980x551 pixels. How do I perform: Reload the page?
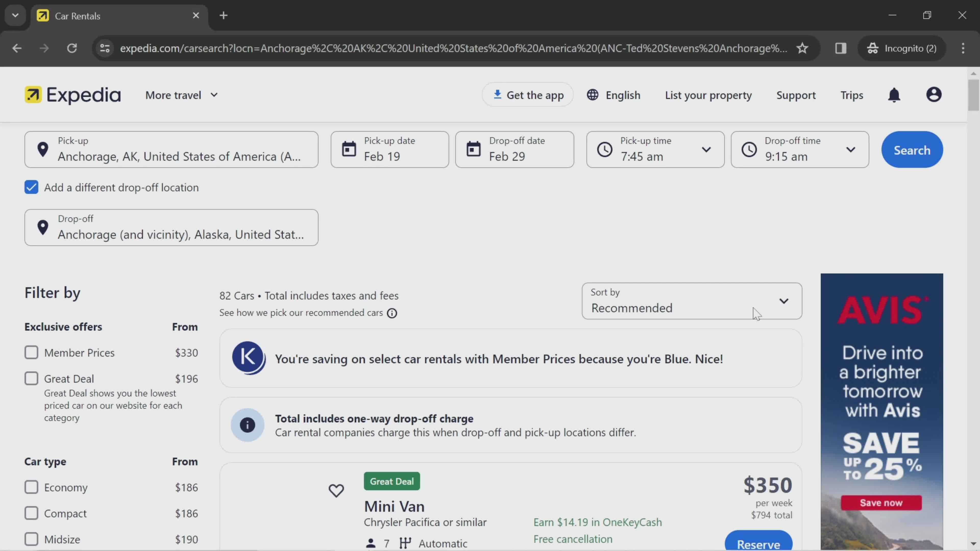(x=72, y=48)
